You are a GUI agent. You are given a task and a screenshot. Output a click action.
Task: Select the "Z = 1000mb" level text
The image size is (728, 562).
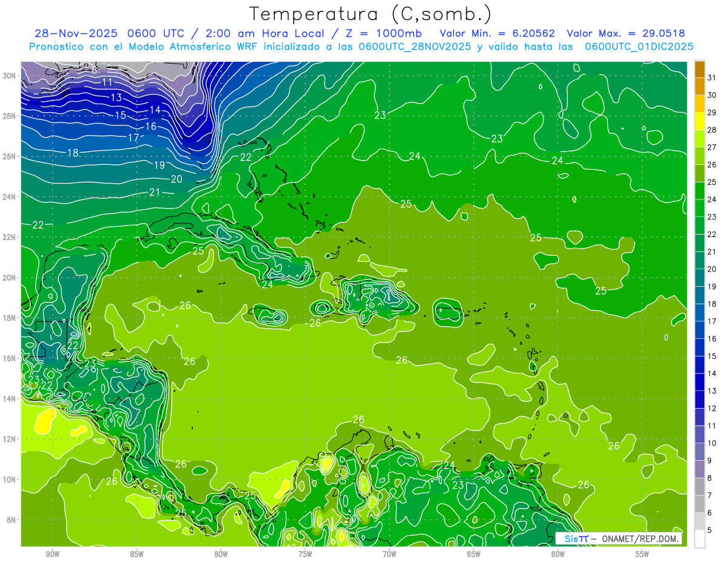coord(383,33)
